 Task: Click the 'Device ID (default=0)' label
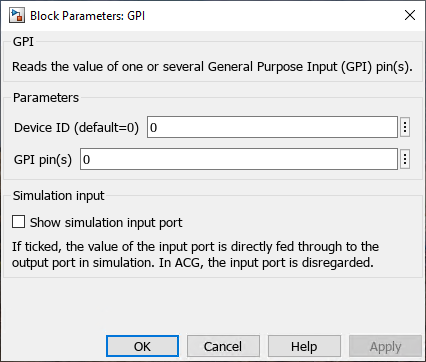pos(76,128)
